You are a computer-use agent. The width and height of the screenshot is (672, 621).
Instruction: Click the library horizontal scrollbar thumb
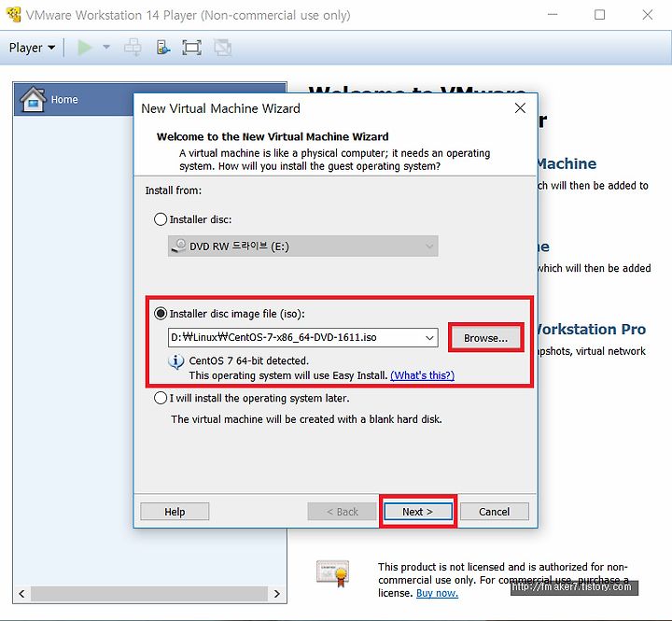coord(149,594)
